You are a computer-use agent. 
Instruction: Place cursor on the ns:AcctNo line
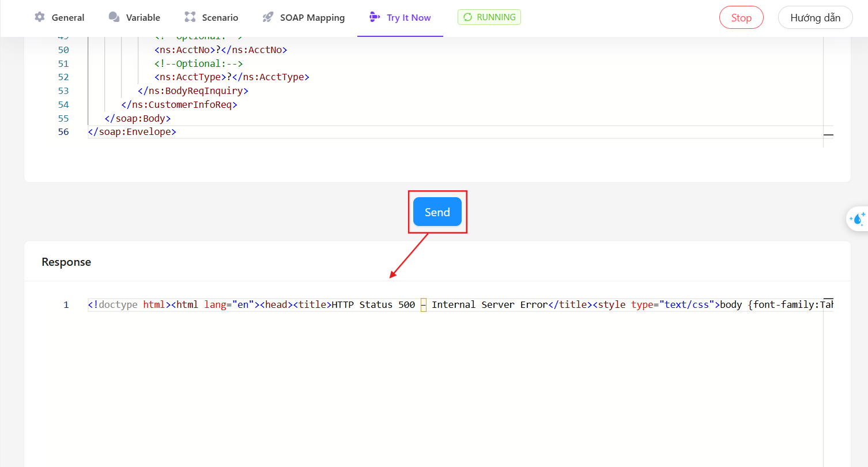coord(221,50)
